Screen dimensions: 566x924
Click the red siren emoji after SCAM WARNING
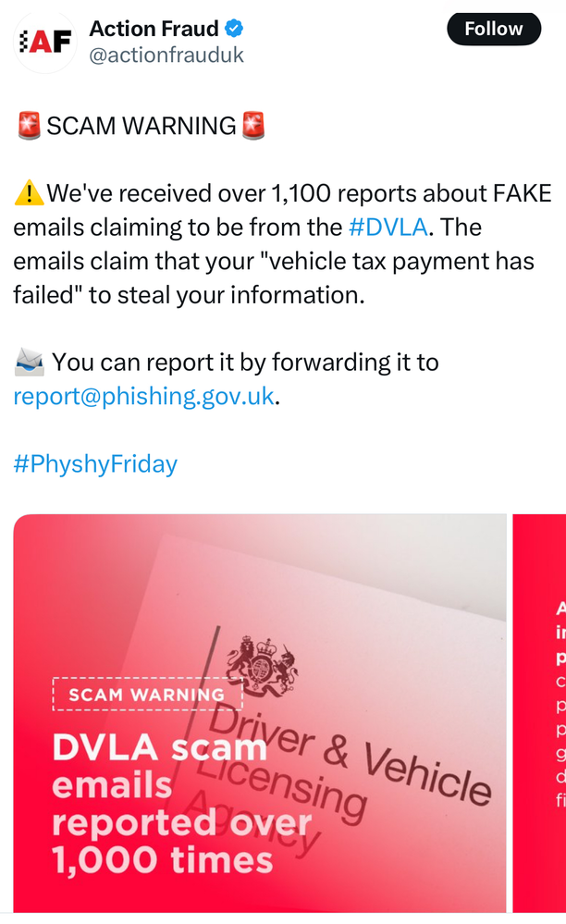click(x=253, y=126)
